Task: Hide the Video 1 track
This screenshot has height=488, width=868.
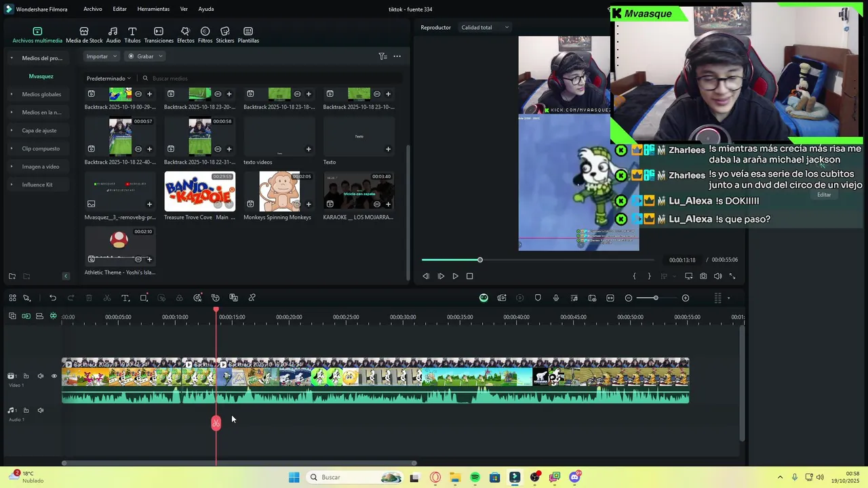Action: (x=54, y=376)
